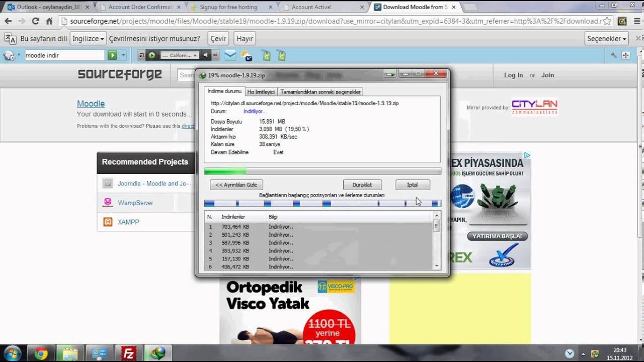644x362 pixels.
Task: Click the AdChoices icon on the forex ad
Action: (527, 155)
